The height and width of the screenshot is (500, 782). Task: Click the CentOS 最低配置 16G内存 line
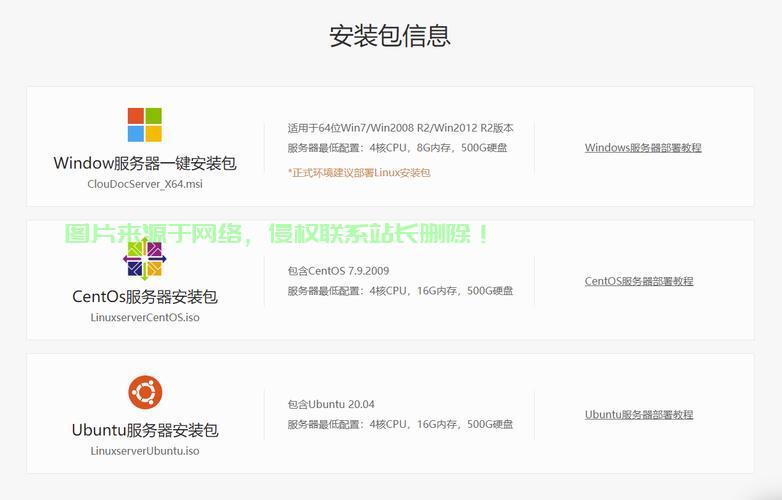(x=400, y=291)
